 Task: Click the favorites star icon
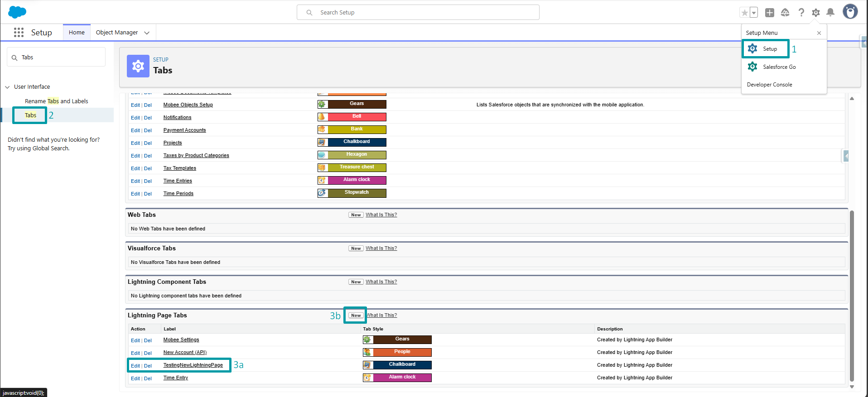(744, 13)
